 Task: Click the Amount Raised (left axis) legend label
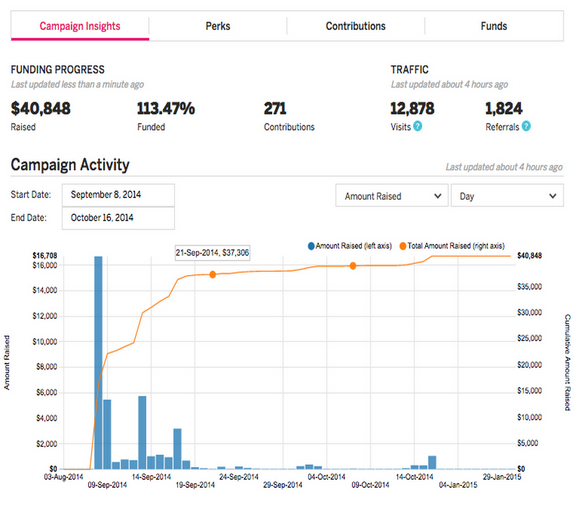point(354,246)
